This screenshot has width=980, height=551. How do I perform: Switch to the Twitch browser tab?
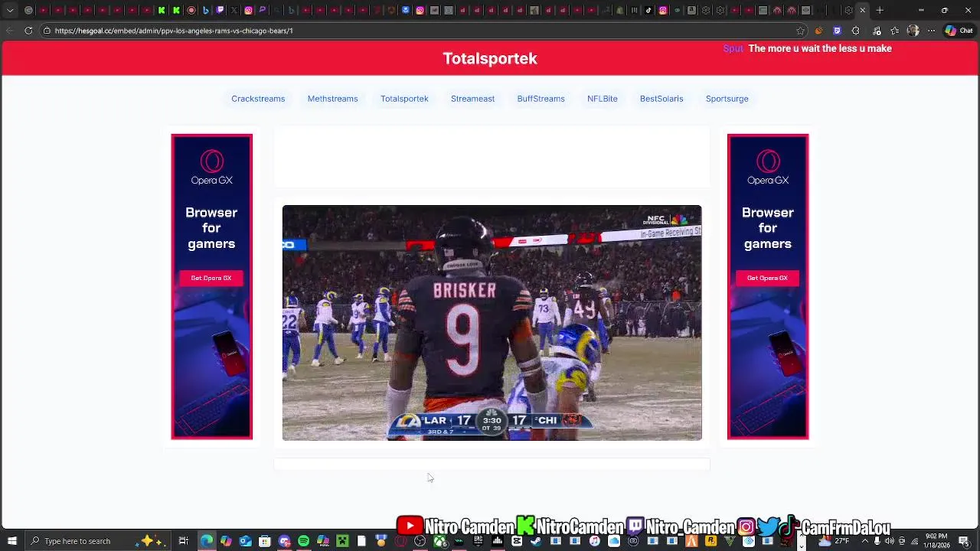[220, 10]
